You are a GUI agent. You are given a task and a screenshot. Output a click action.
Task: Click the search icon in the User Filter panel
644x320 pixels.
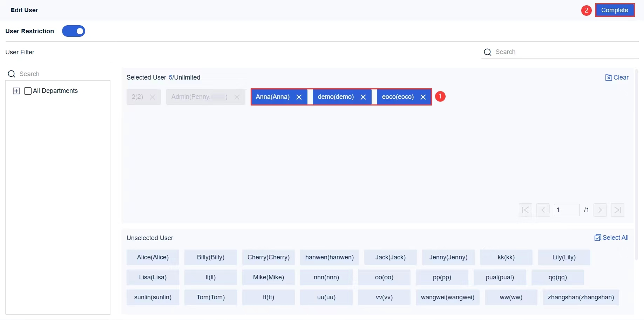[x=12, y=74]
